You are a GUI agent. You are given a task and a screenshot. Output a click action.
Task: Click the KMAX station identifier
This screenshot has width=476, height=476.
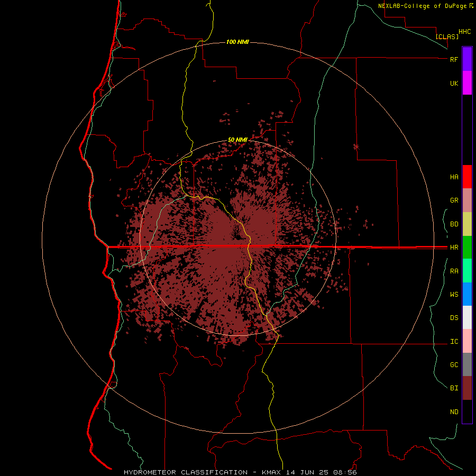(x=271, y=472)
